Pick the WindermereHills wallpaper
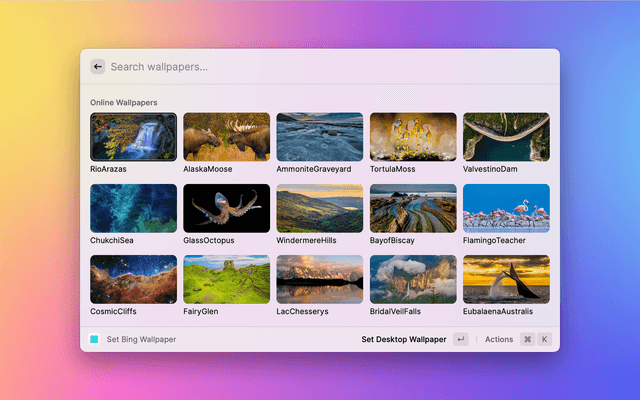The image size is (640, 400). click(319, 208)
